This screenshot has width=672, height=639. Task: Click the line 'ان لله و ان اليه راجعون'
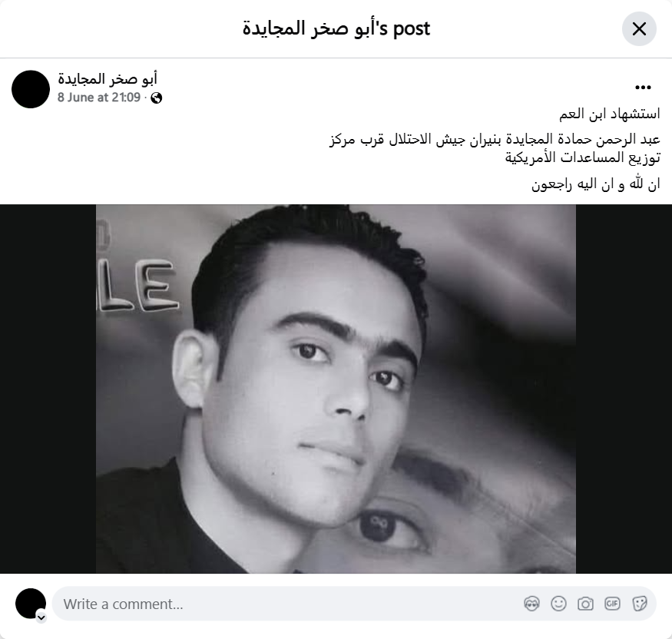pyautogui.click(x=596, y=184)
